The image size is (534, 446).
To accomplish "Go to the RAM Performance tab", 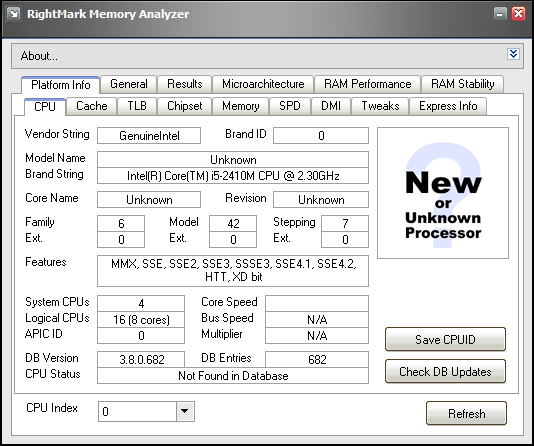I will [x=367, y=84].
